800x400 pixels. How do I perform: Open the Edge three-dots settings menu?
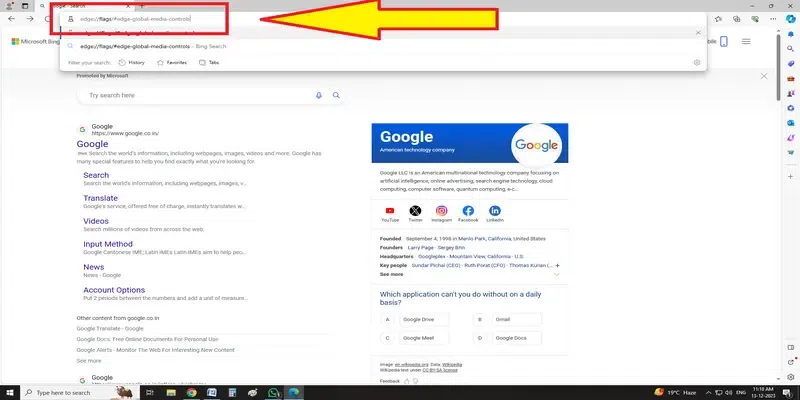click(x=773, y=19)
